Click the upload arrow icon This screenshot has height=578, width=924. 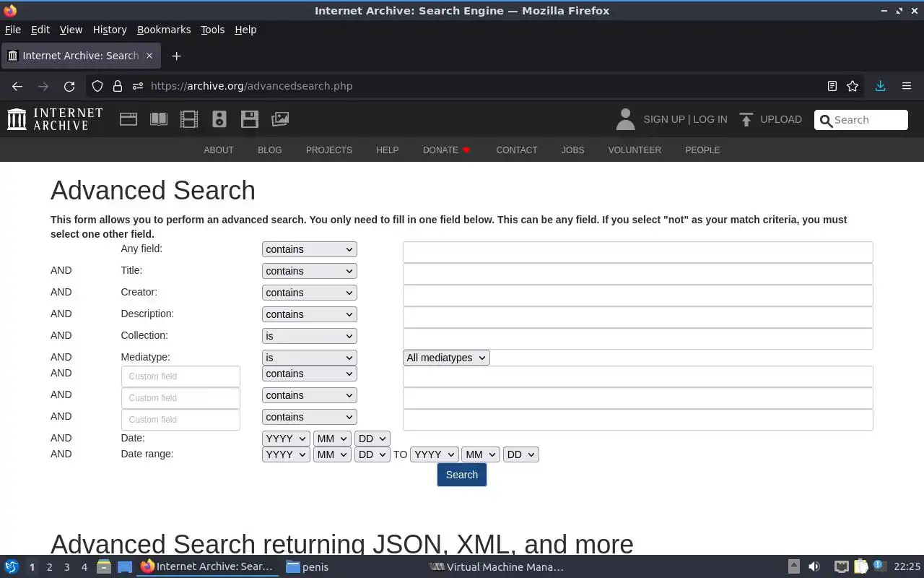[746, 119]
